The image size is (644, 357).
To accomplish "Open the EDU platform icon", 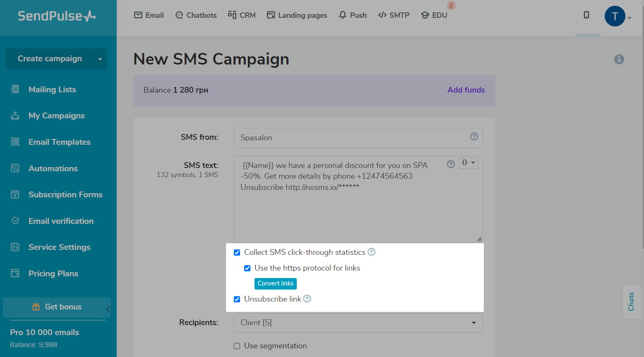I will [x=425, y=15].
